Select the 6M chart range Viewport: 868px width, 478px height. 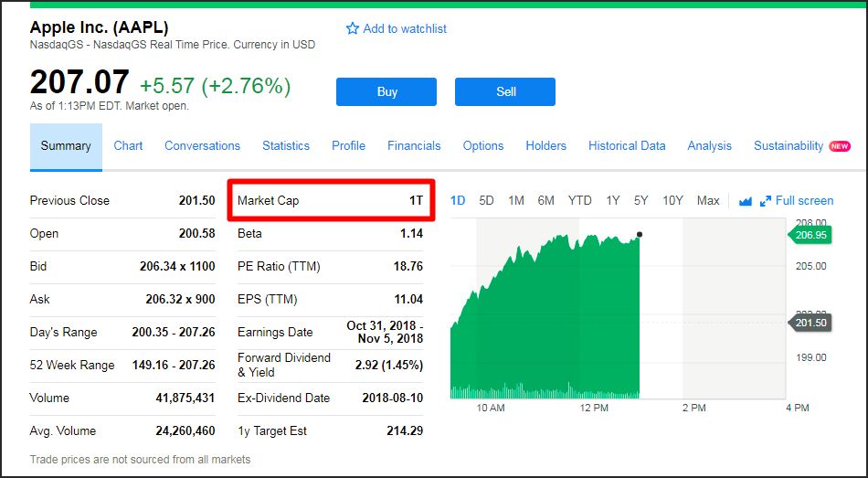pyautogui.click(x=545, y=200)
